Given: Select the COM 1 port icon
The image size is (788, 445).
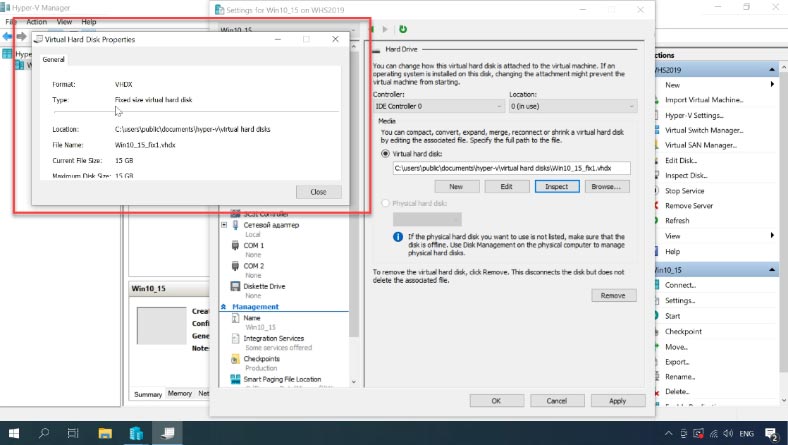Looking at the screenshot, I should [x=235, y=245].
